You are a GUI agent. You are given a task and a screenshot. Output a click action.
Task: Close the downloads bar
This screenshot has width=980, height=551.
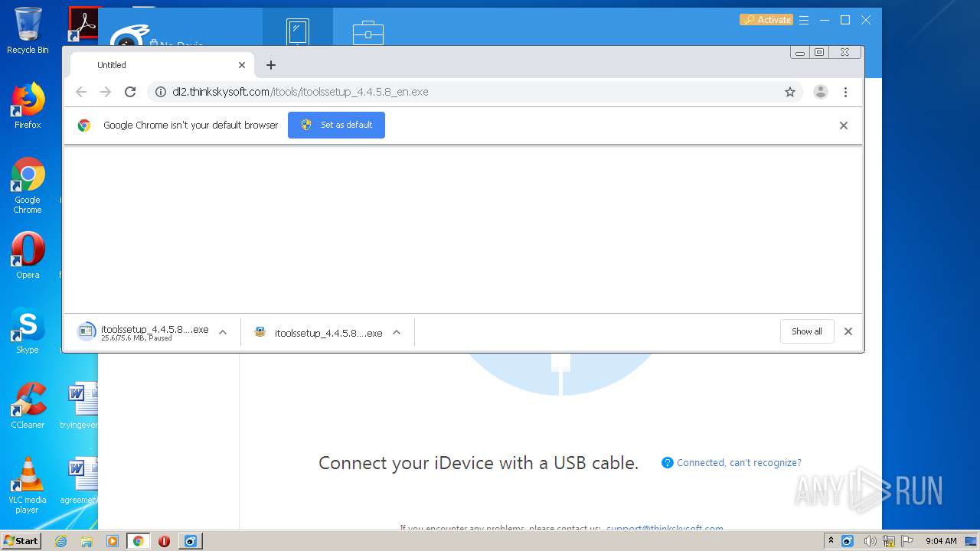[848, 331]
